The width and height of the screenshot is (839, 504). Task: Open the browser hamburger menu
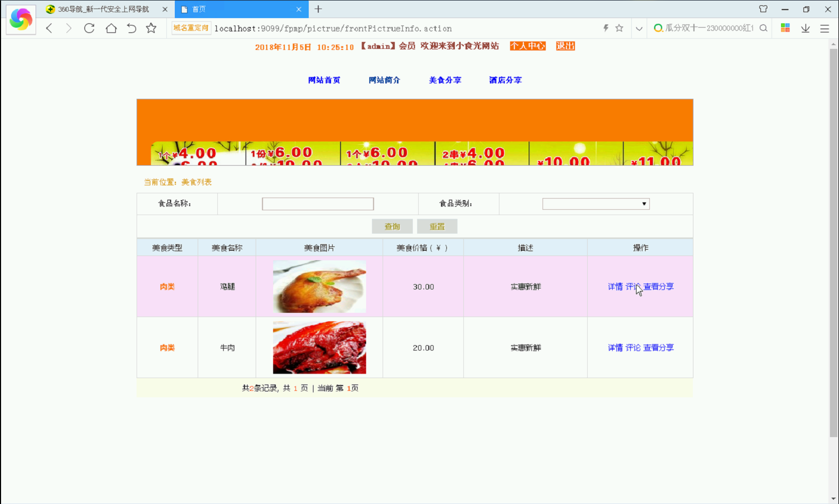[825, 29]
